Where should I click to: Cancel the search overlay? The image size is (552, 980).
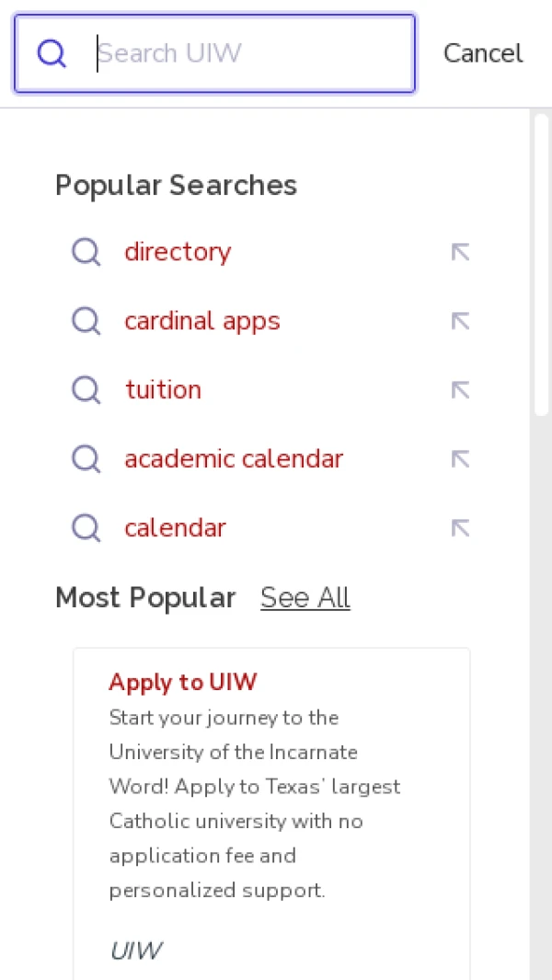pos(483,53)
